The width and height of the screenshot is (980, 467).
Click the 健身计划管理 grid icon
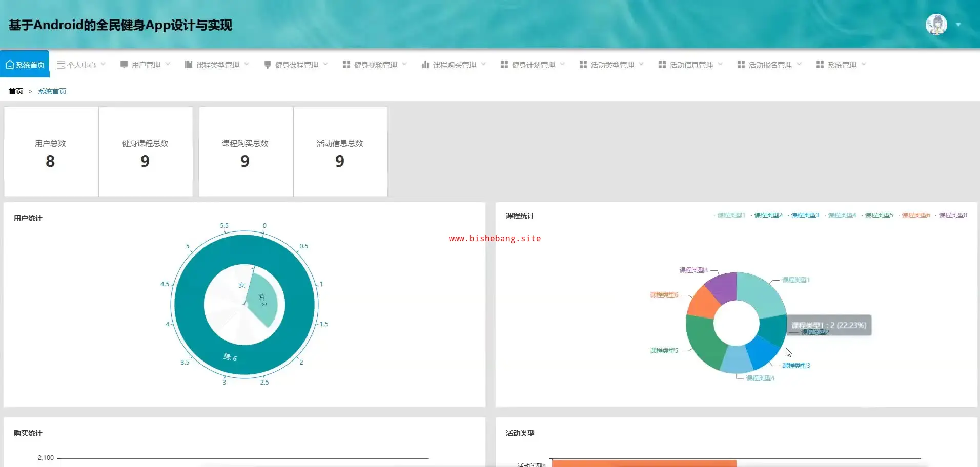pyautogui.click(x=504, y=65)
